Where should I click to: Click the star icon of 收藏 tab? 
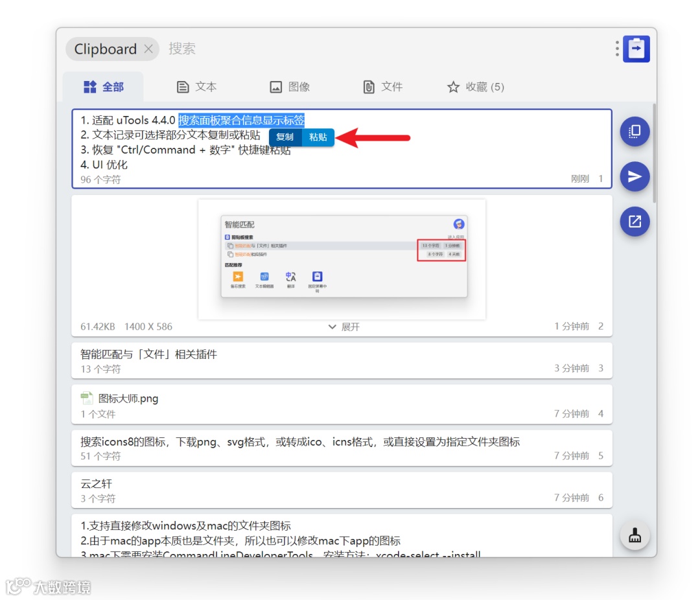pos(453,87)
